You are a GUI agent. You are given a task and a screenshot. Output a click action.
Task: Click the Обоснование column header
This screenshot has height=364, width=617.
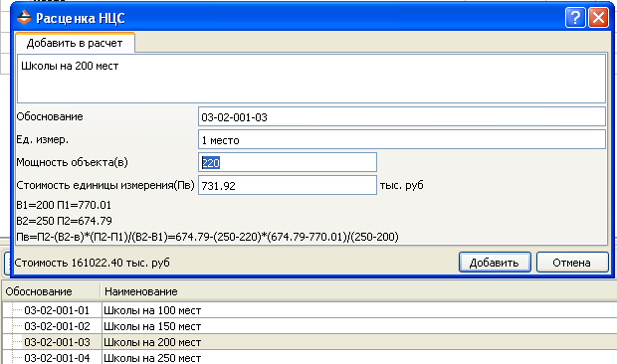51,291
